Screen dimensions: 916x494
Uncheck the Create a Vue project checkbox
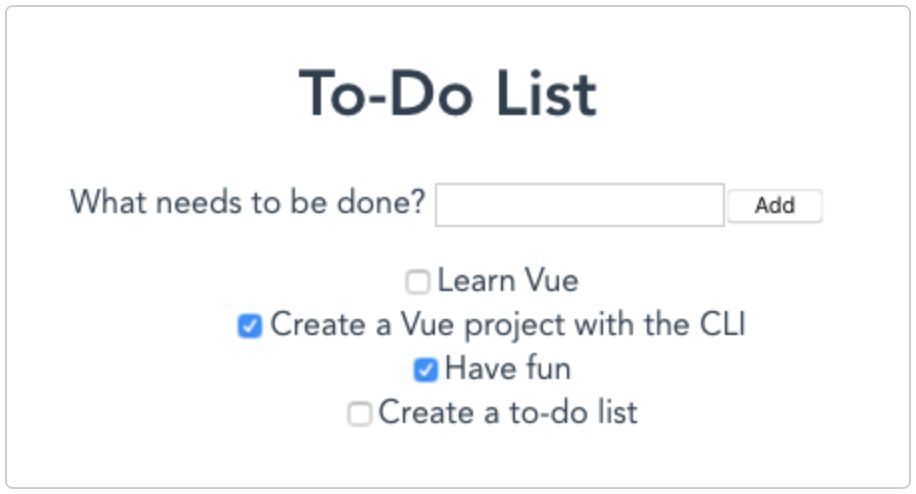250,326
